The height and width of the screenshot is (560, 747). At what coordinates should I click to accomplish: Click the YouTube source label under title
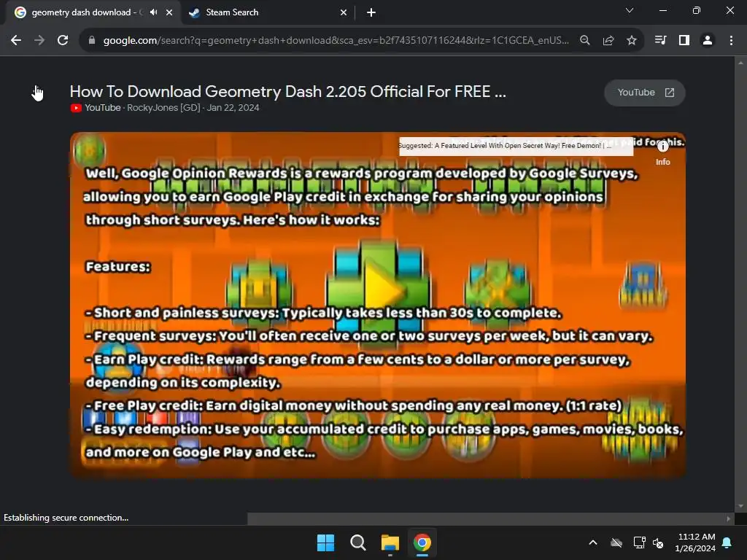pyautogui.click(x=102, y=108)
